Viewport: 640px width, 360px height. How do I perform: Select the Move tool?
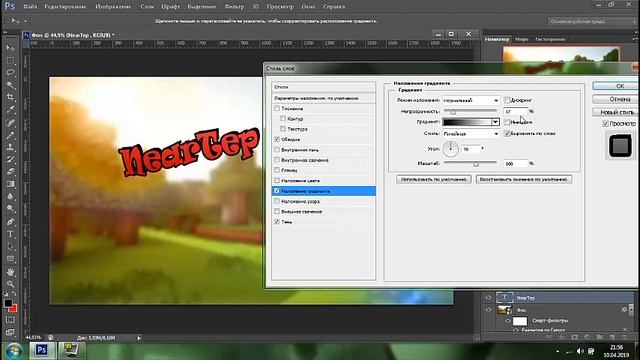[10, 48]
